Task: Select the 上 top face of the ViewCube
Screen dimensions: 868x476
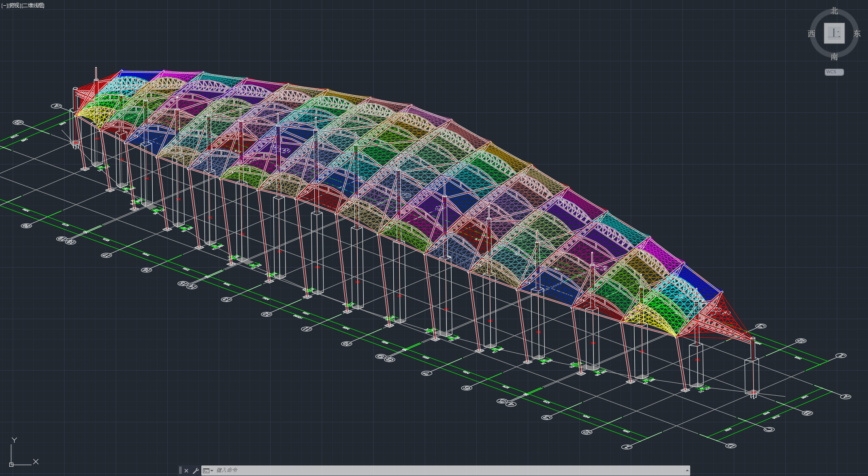Action: pos(834,33)
